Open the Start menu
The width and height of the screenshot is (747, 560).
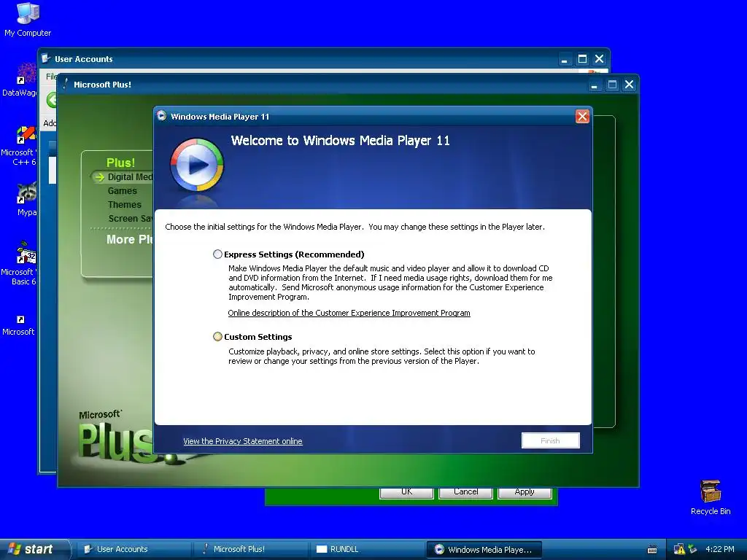(x=35, y=549)
